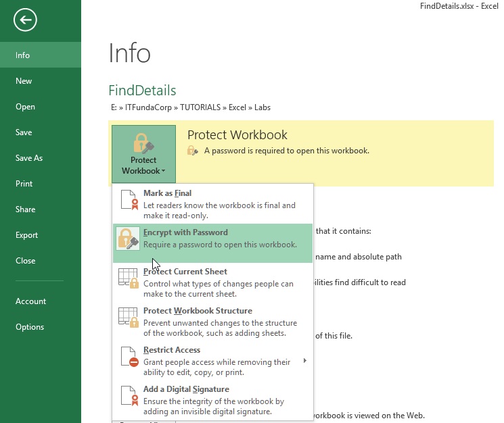Click the Labs path segment

[x=262, y=107]
